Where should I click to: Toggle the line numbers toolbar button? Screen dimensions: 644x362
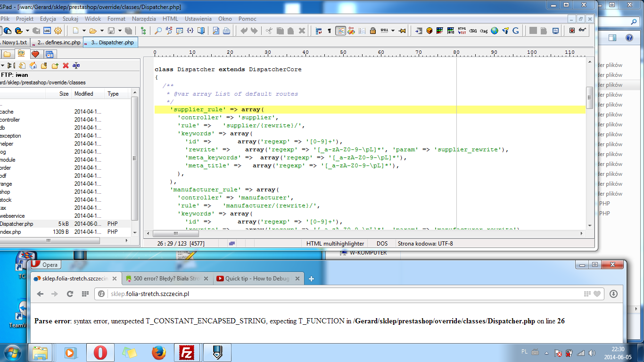coord(362,31)
